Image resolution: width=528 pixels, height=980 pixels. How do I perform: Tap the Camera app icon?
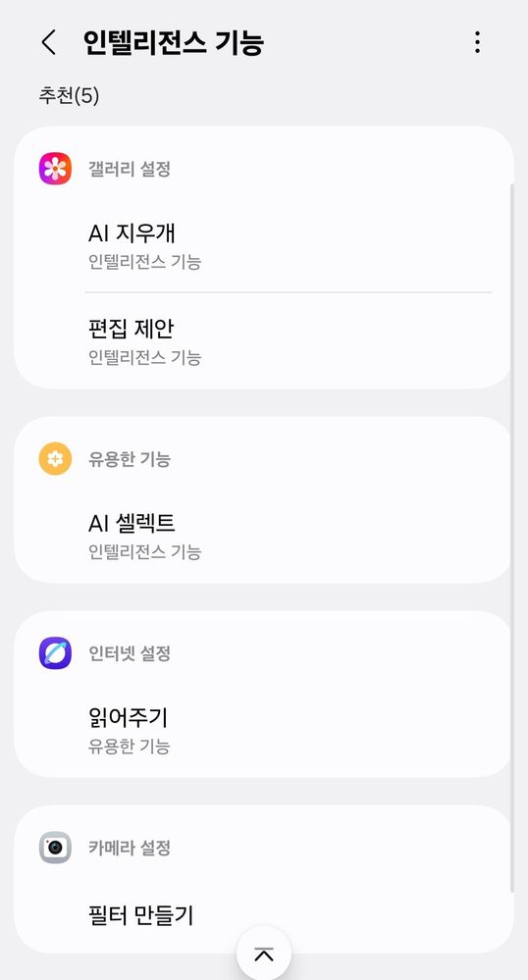(x=55, y=848)
